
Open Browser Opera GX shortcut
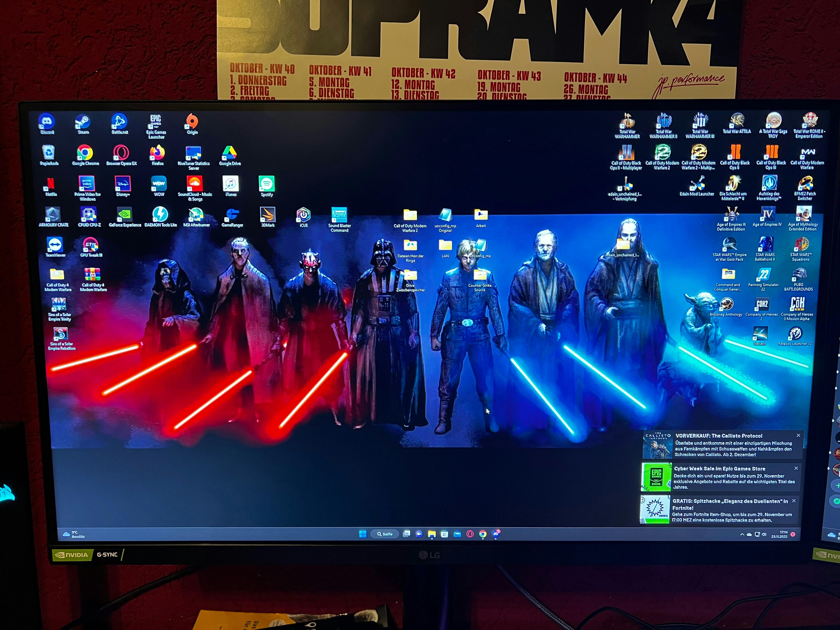pos(121,155)
